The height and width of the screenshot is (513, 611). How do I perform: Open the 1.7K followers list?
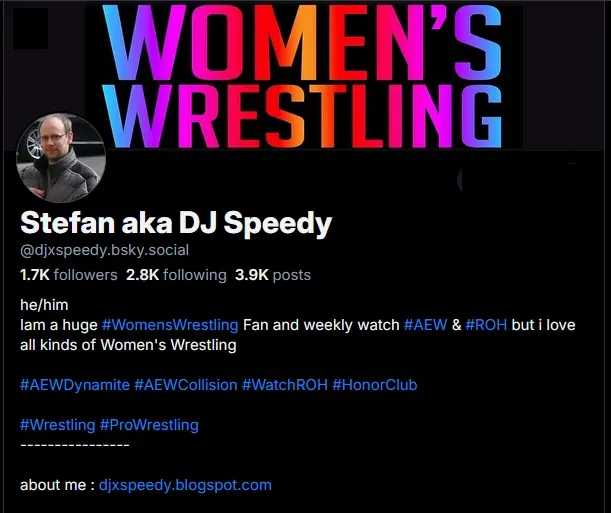coord(69,275)
